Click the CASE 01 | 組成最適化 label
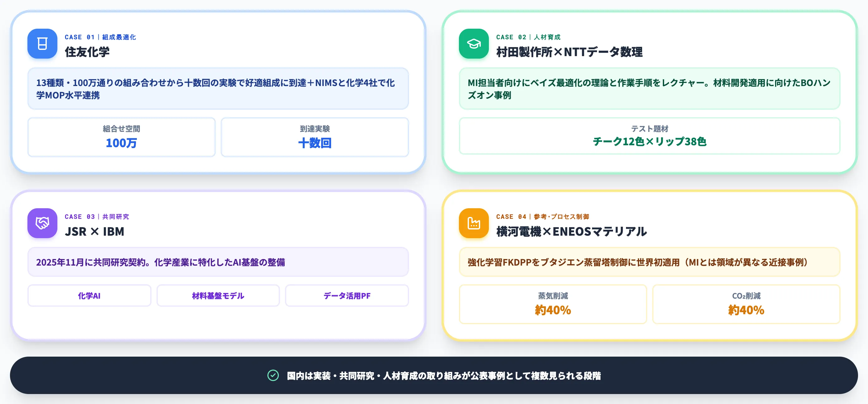Screen dimensions: 868x404 100,37
